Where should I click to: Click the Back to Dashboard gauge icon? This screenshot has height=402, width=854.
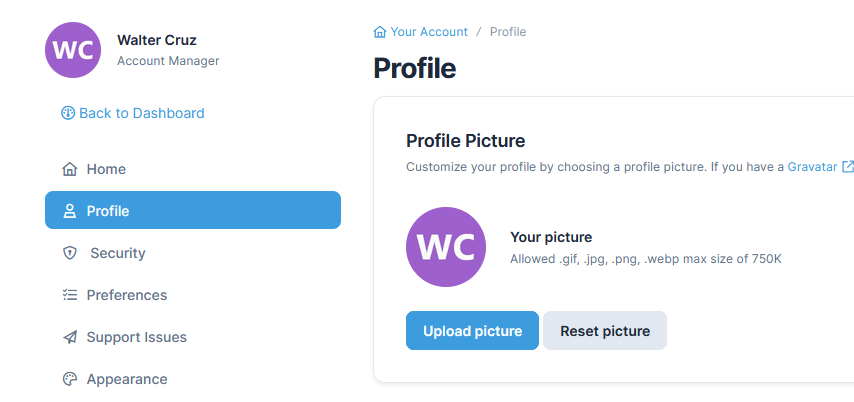coord(68,113)
